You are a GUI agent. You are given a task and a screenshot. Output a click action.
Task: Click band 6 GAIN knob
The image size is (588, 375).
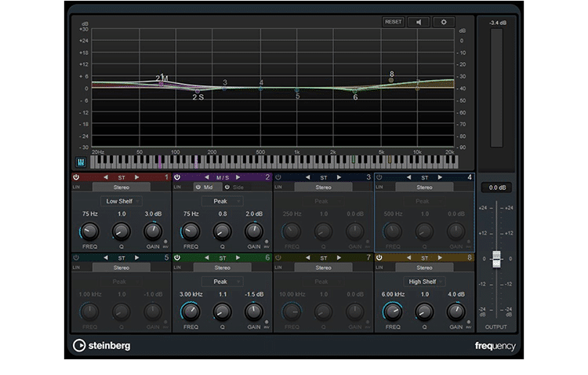(x=254, y=311)
